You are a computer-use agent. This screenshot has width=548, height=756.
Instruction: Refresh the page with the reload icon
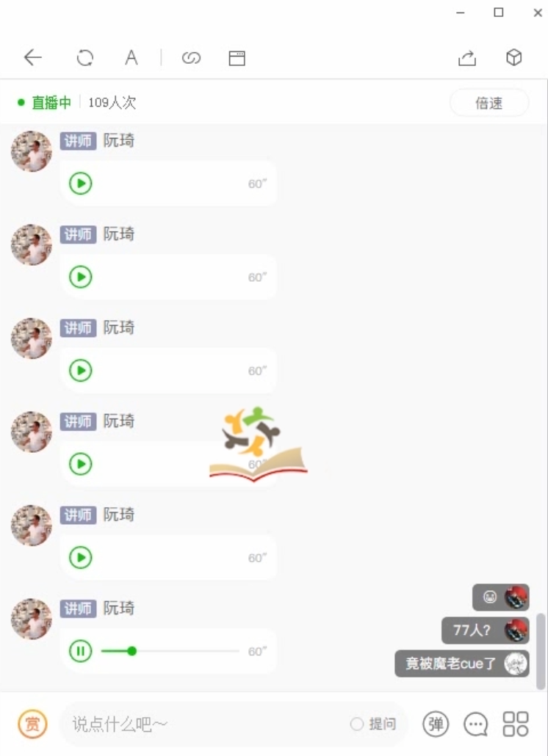point(85,58)
